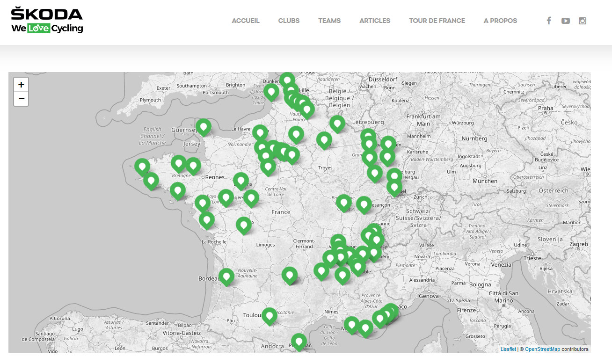Open the Clubs menu item
Viewport: 612px width, 364px height.
pos(289,21)
